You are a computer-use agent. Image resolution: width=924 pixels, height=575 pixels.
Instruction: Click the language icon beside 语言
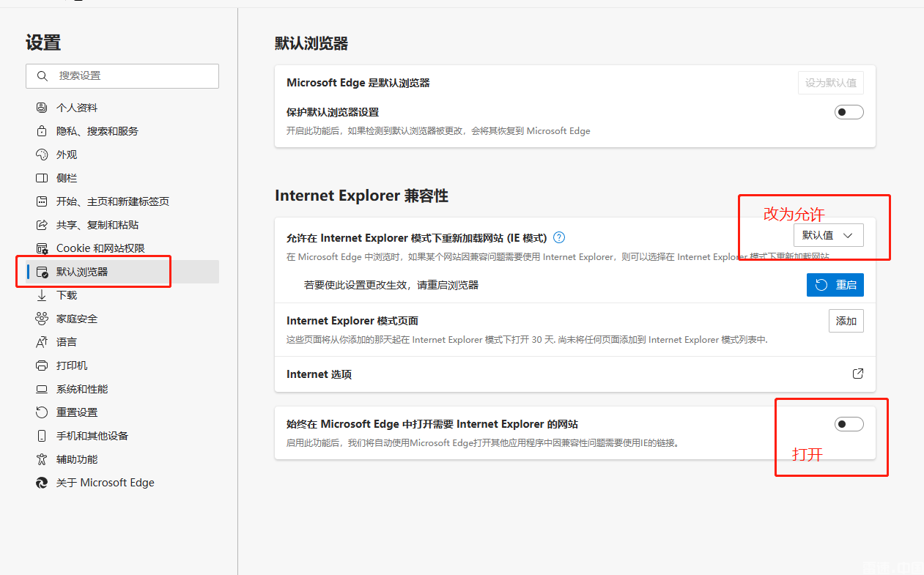42,342
